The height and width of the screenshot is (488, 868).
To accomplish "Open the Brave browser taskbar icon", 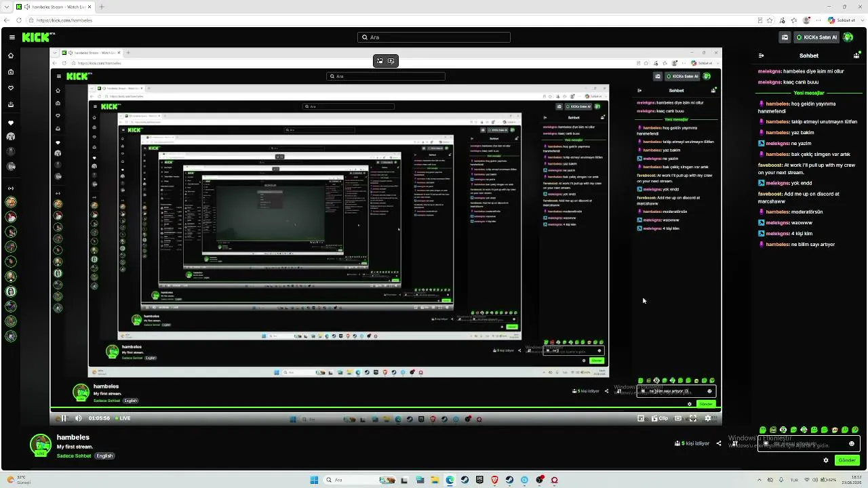I will point(494,480).
